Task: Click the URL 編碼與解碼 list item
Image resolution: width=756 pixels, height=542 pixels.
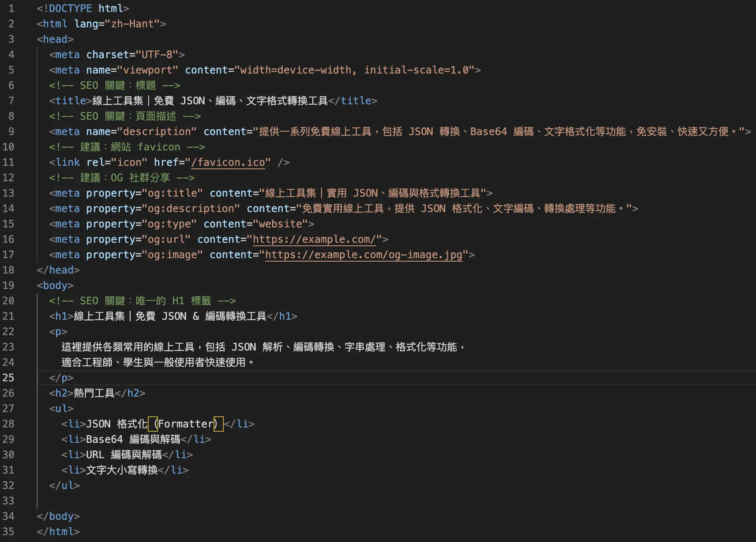Action: pos(124,455)
